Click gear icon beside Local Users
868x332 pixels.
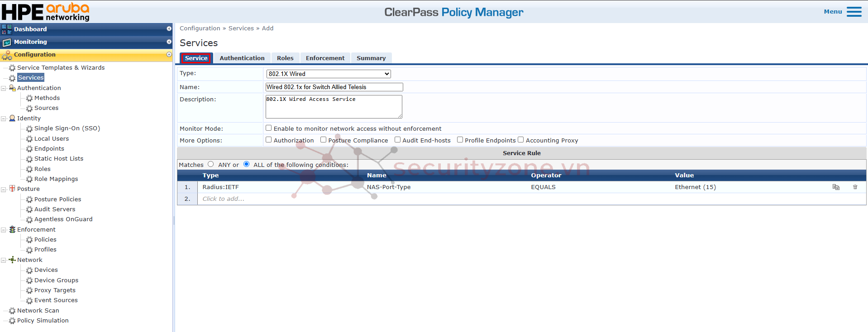coord(29,139)
